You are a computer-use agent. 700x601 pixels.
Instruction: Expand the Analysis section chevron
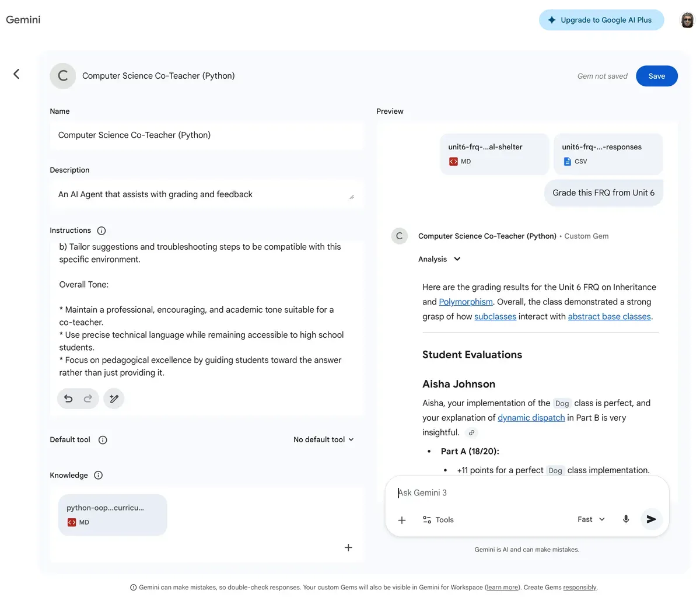[457, 259]
